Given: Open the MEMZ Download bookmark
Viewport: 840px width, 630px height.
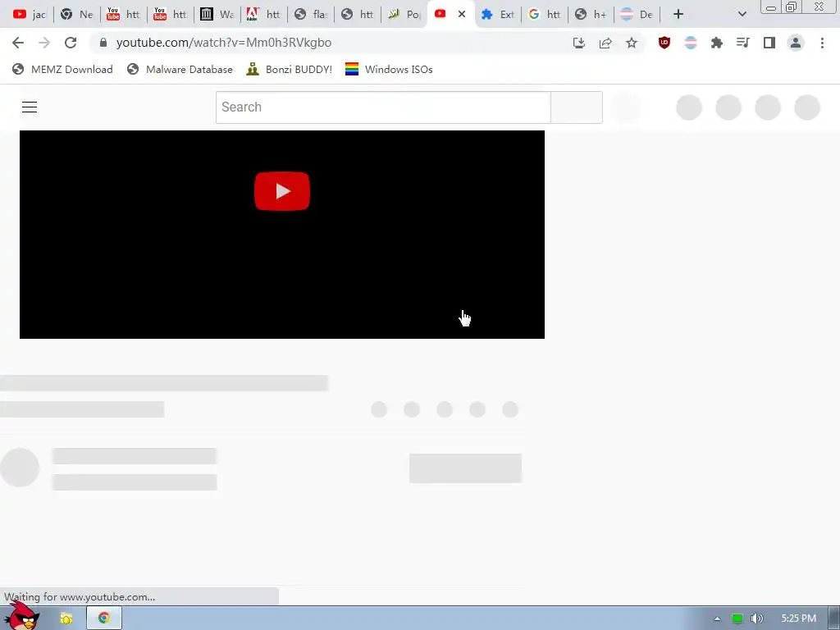Looking at the screenshot, I should tap(62, 69).
